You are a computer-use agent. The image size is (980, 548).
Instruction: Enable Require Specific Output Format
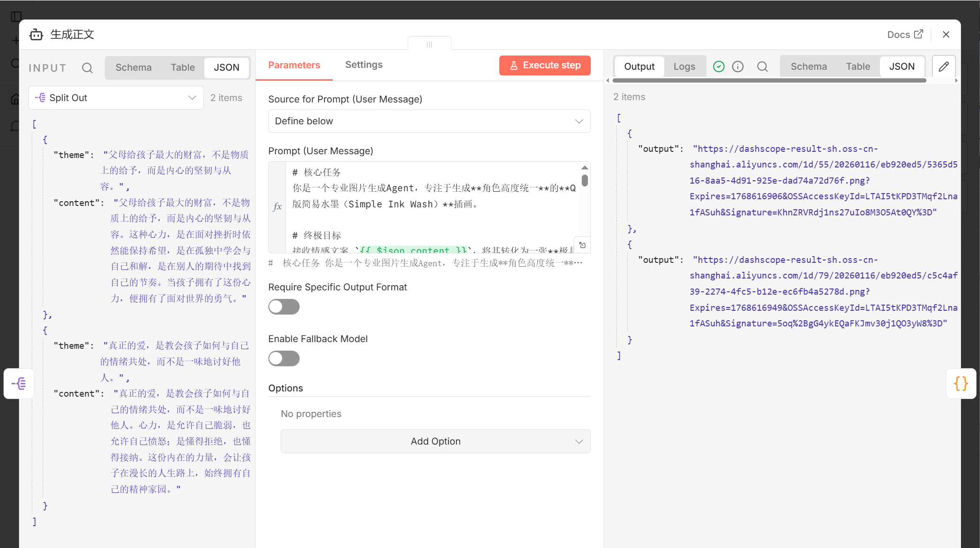pyautogui.click(x=284, y=307)
